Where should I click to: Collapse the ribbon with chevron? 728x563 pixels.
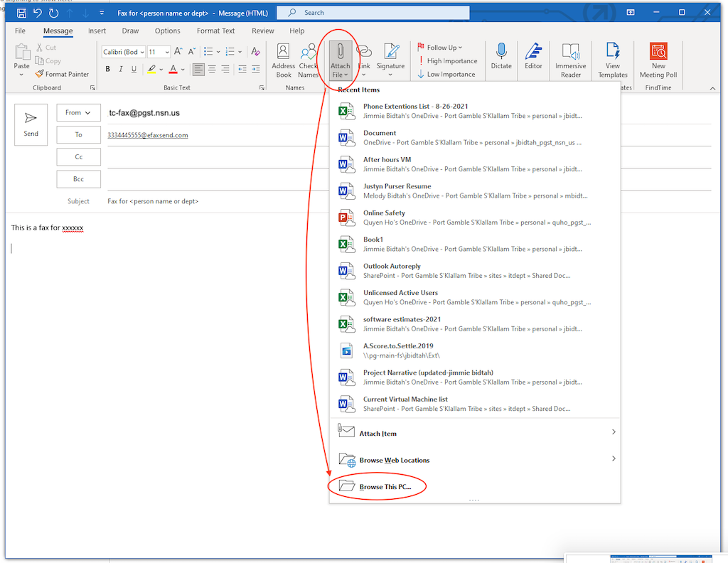point(712,88)
